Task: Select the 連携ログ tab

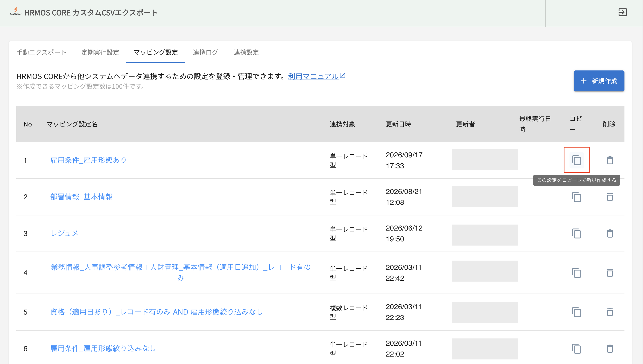Action: tap(205, 52)
